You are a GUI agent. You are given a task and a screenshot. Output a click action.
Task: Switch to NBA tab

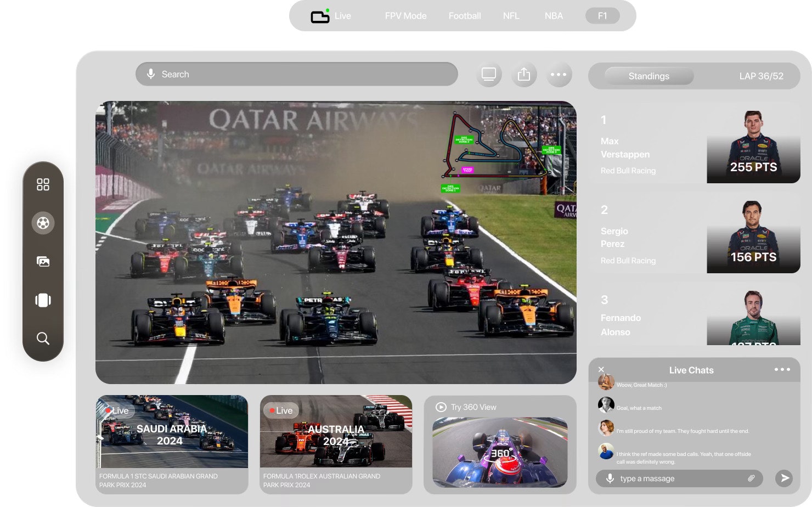554,16
